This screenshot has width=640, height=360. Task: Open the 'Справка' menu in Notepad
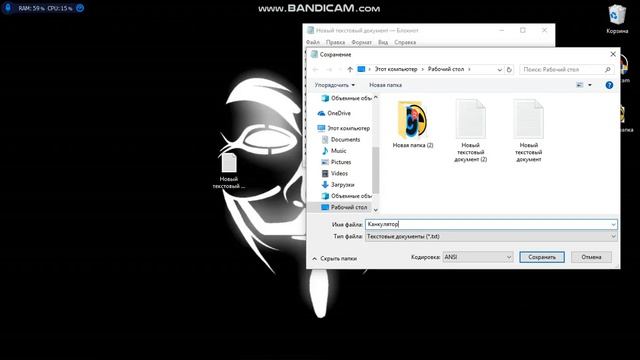pos(405,42)
